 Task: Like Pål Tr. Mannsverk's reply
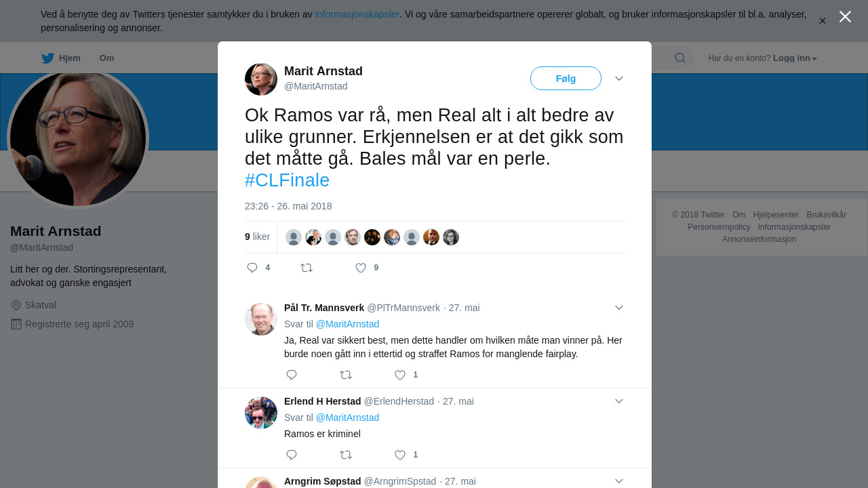pos(400,375)
